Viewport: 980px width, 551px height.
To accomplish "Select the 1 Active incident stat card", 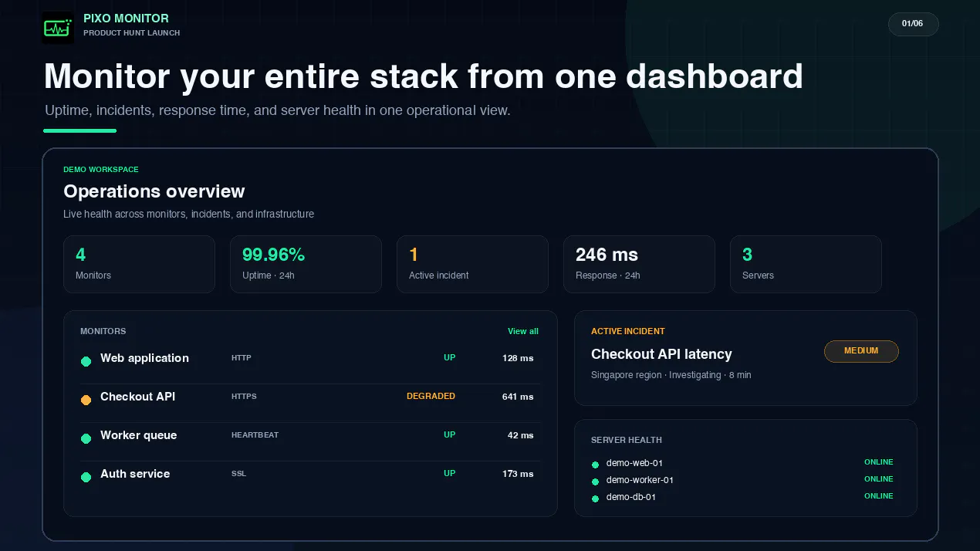I will pos(472,264).
